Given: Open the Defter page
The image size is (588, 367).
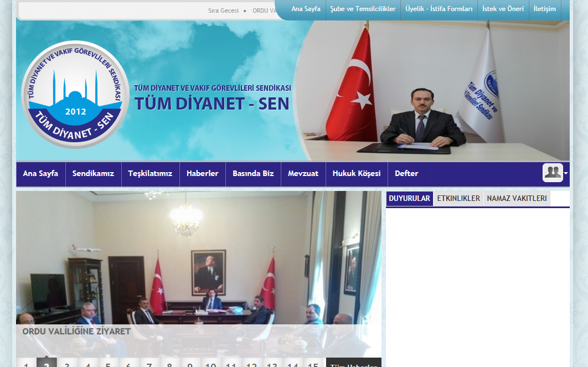Looking at the screenshot, I should (x=406, y=173).
